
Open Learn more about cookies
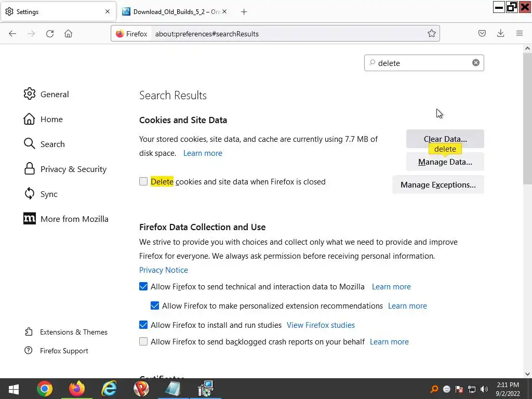[x=203, y=153]
